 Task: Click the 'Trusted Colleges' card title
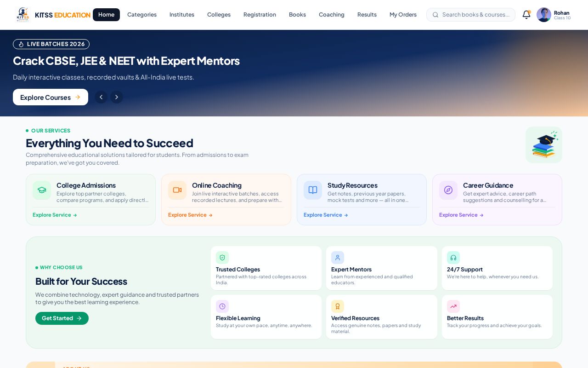pyautogui.click(x=238, y=270)
